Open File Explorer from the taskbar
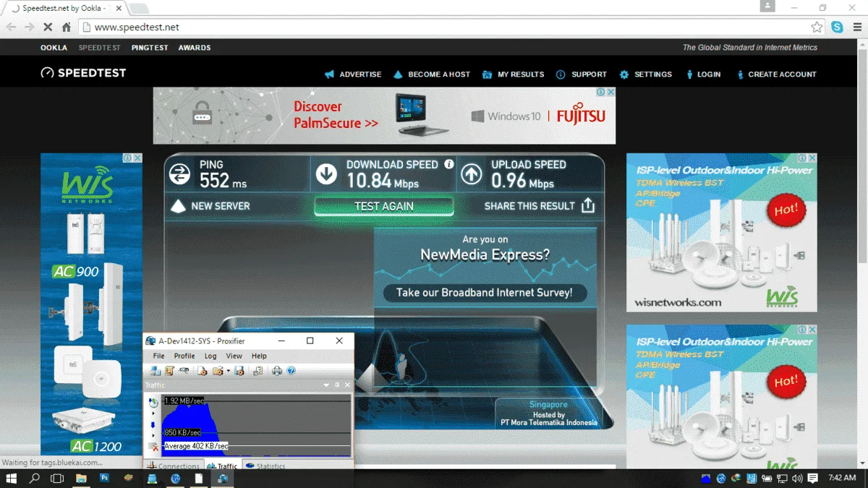This screenshot has width=868, height=488. (81, 478)
